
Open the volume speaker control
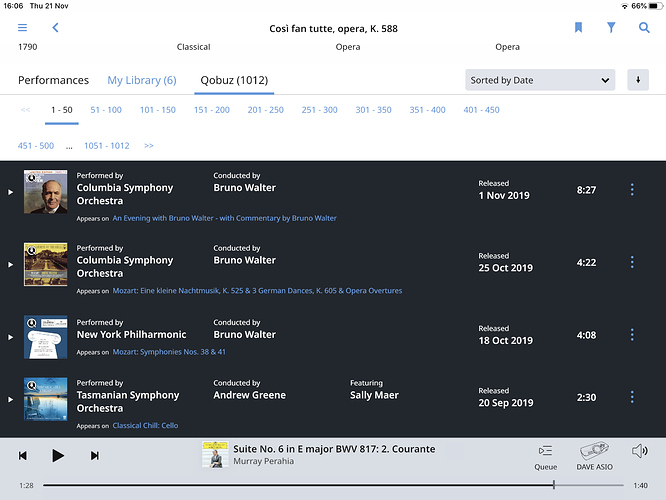(640, 451)
